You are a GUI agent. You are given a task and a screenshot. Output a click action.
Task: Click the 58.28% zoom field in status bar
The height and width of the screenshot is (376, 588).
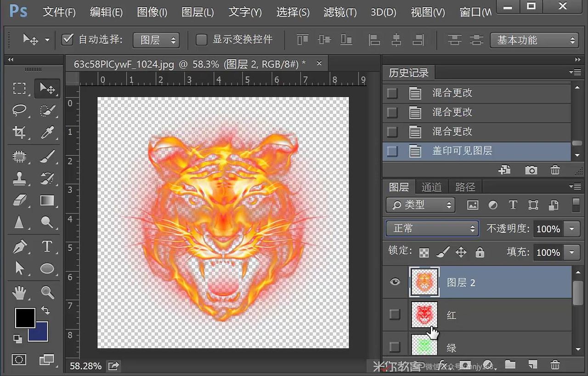pos(86,366)
